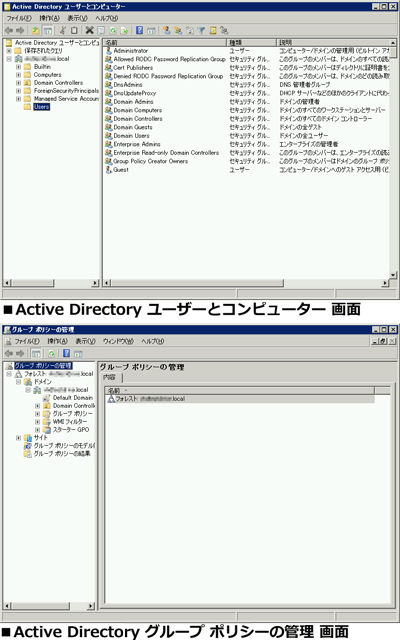Click Back arrow in Active Directory Users toolbar
Screen dimensions: 400x640
click(x=9, y=30)
